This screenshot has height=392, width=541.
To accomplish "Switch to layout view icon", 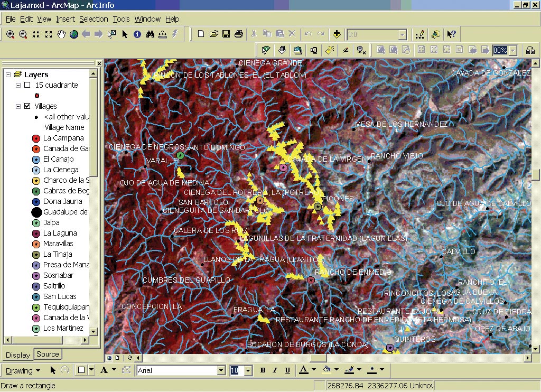I will [x=117, y=358].
